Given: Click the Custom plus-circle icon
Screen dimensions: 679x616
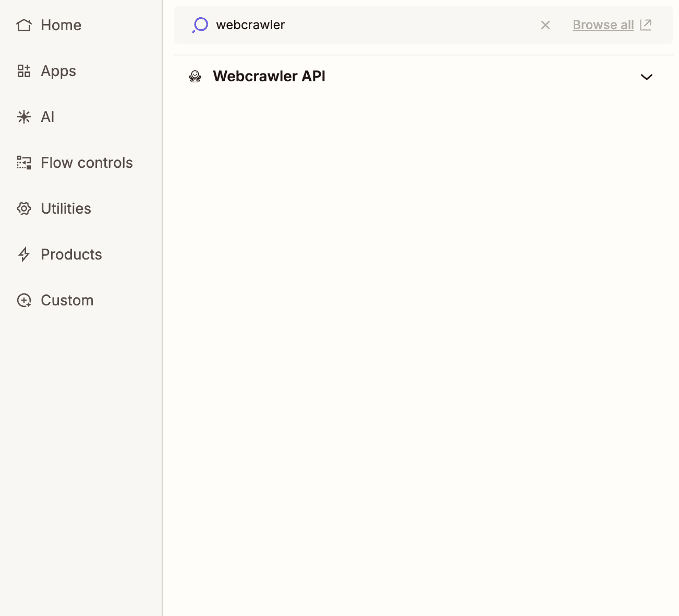Looking at the screenshot, I should [24, 300].
